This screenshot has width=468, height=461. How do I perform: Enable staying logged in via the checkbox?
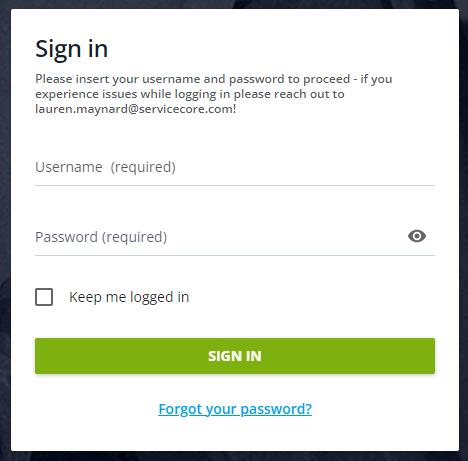(x=44, y=297)
